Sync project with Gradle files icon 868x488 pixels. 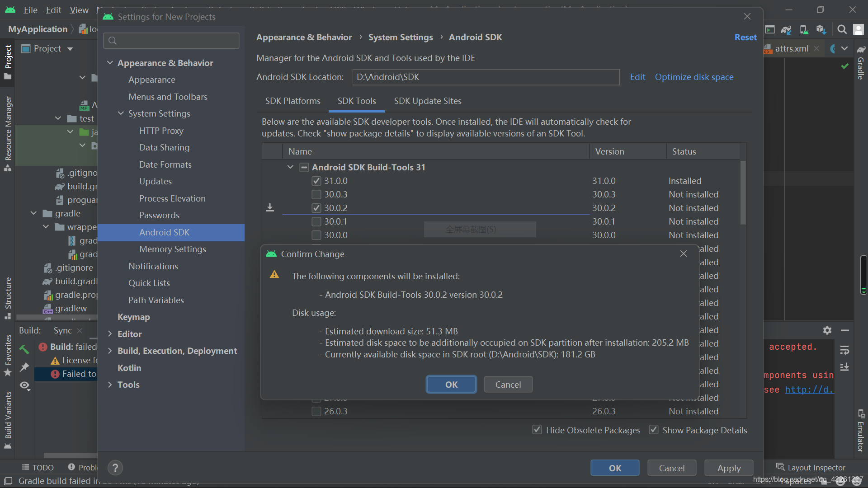pyautogui.click(x=787, y=29)
